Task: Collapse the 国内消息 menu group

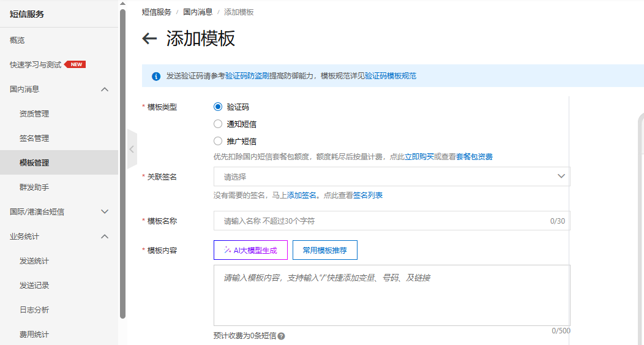Action: [x=105, y=89]
